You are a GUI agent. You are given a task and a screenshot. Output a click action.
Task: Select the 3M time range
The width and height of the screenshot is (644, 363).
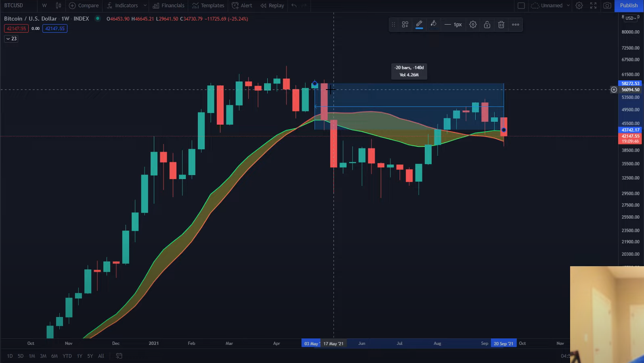pos(43,356)
